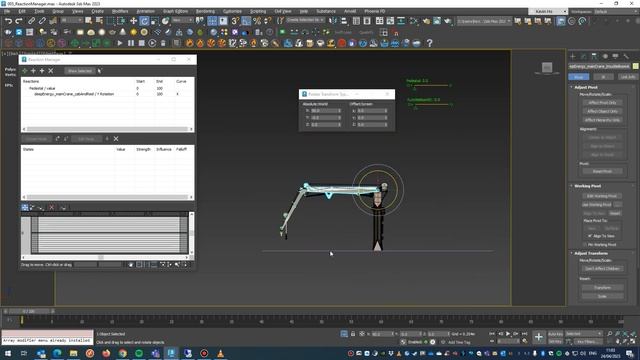
Task: Open the Hierarchy tab in command panel
Action: point(594,56)
